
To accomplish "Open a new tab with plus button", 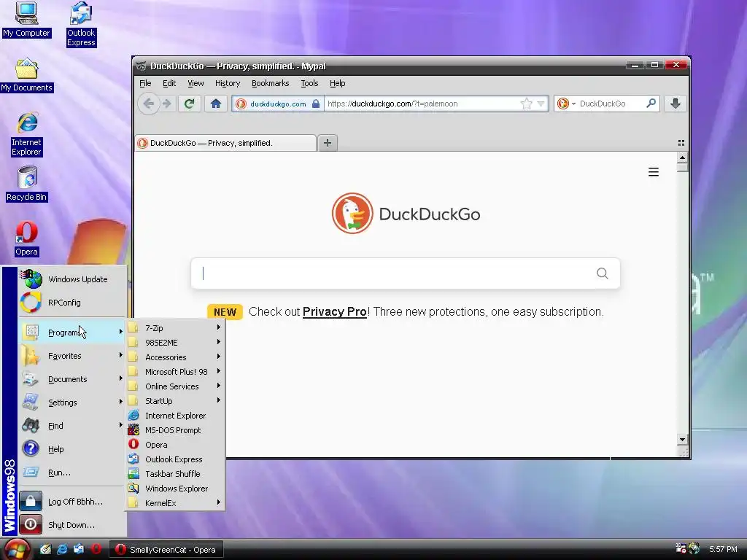I will (328, 143).
